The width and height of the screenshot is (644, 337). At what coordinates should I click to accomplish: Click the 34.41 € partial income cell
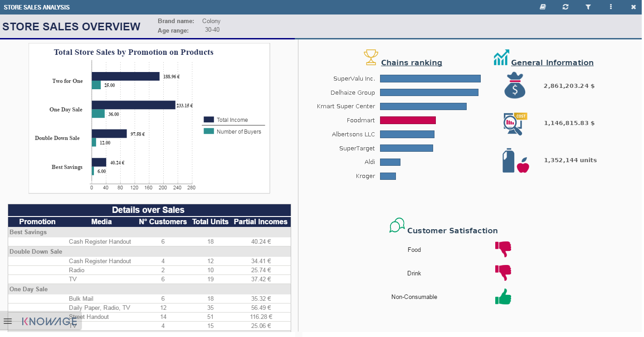261,261
